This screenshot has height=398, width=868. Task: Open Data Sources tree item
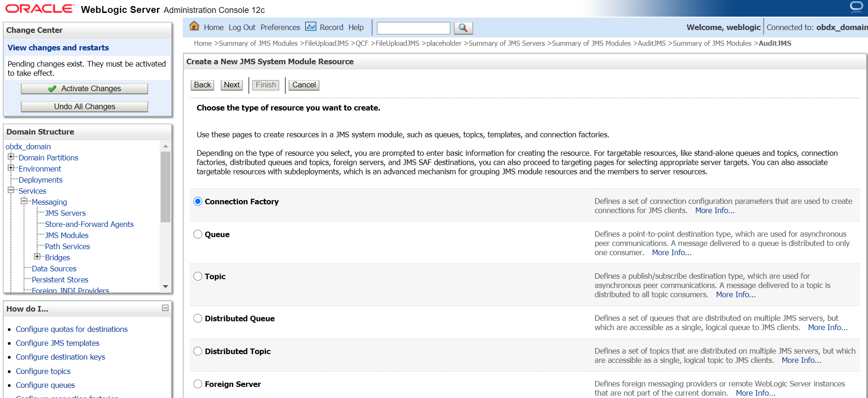coord(54,269)
